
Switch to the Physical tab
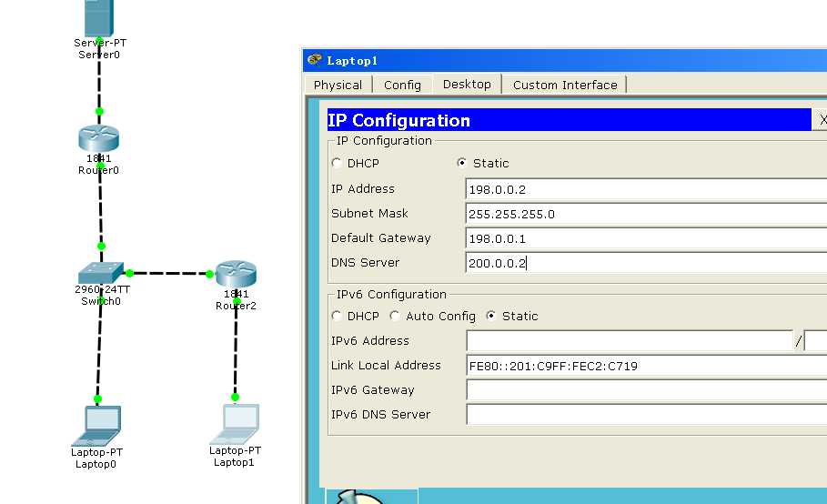pos(338,85)
